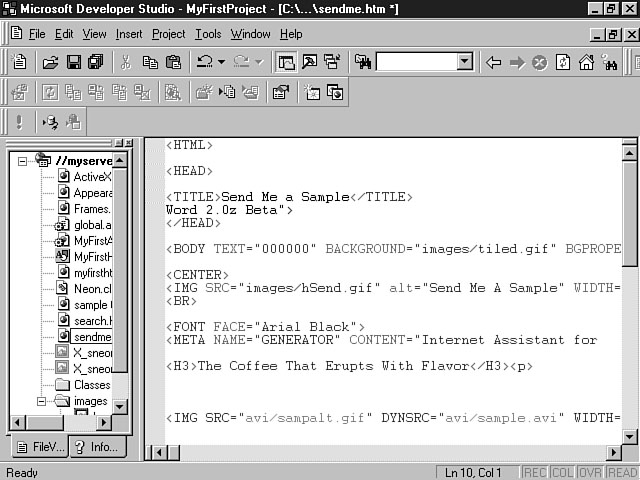This screenshot has height=480, width=640.
Task: Open the Undo history dropdown arrow
Action: 220,62
